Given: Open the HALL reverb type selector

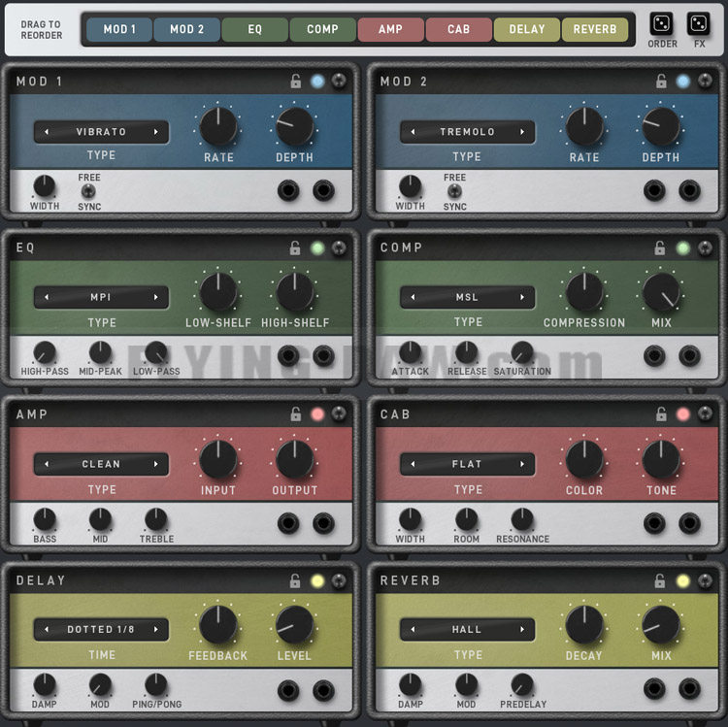Looking at the screenshot, I should click(x=467, y=630).
